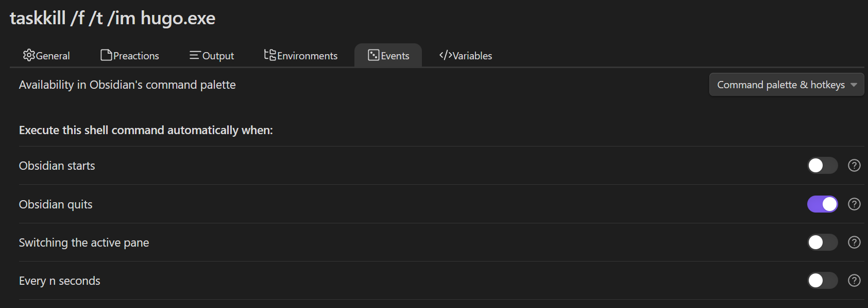Screen dimensions: 868x308
Task: Open help icon for Every n seconds
Action: pyautogui.click(x=854, y=281)
